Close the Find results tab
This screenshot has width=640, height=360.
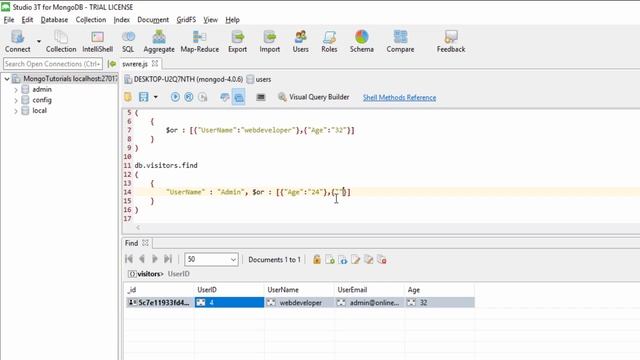[145, 243]
